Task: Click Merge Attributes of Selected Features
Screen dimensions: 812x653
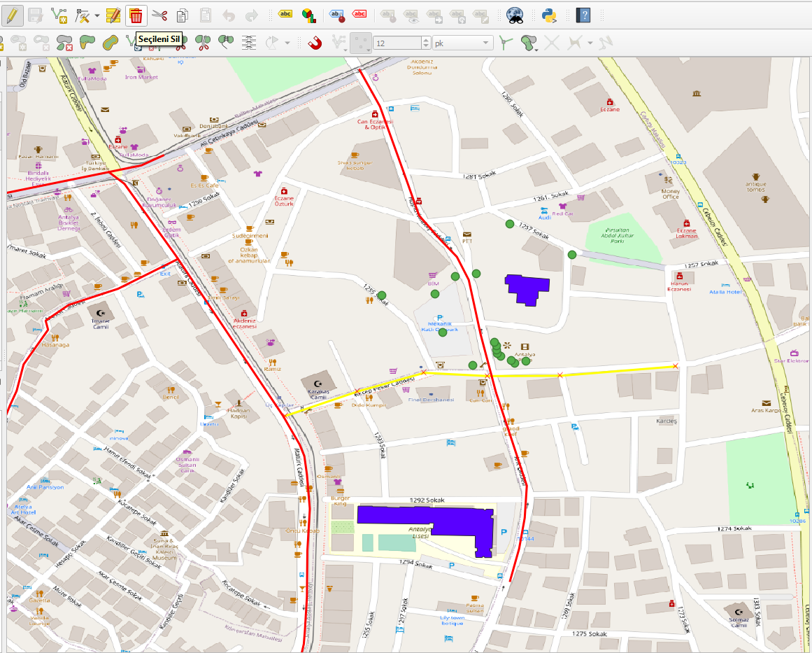Action: pyautogui.click(x=249, y=43)
